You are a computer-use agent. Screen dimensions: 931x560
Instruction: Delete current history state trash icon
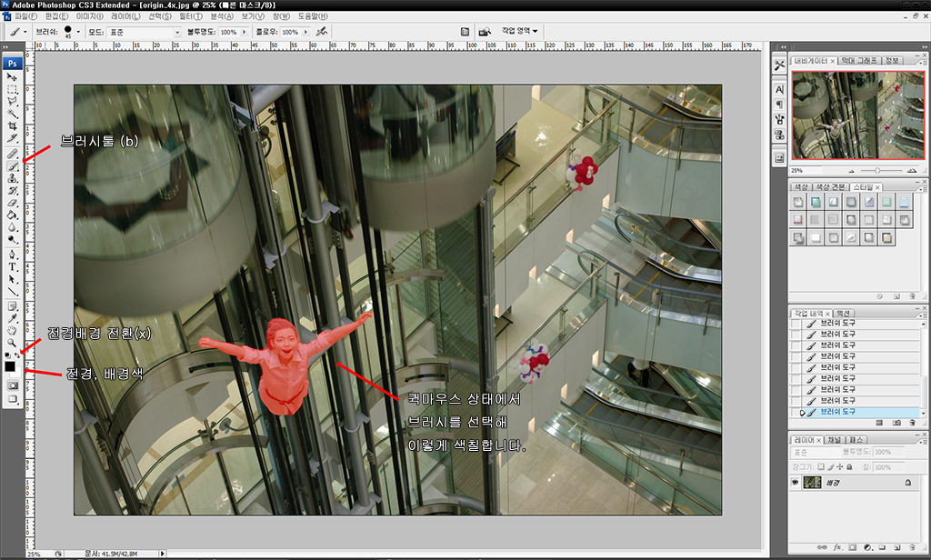[x=912, y=423]
